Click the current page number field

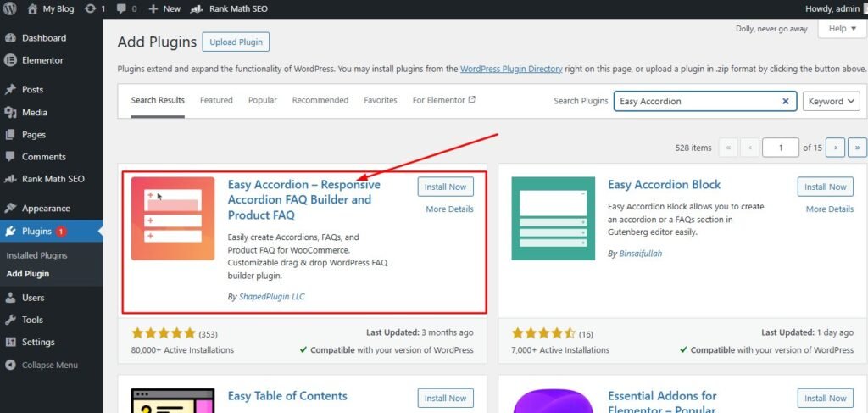click(x=781, y=148)
